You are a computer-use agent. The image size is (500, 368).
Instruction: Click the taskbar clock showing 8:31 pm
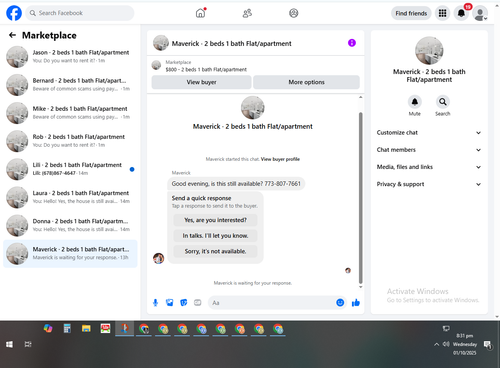point(465,344)
